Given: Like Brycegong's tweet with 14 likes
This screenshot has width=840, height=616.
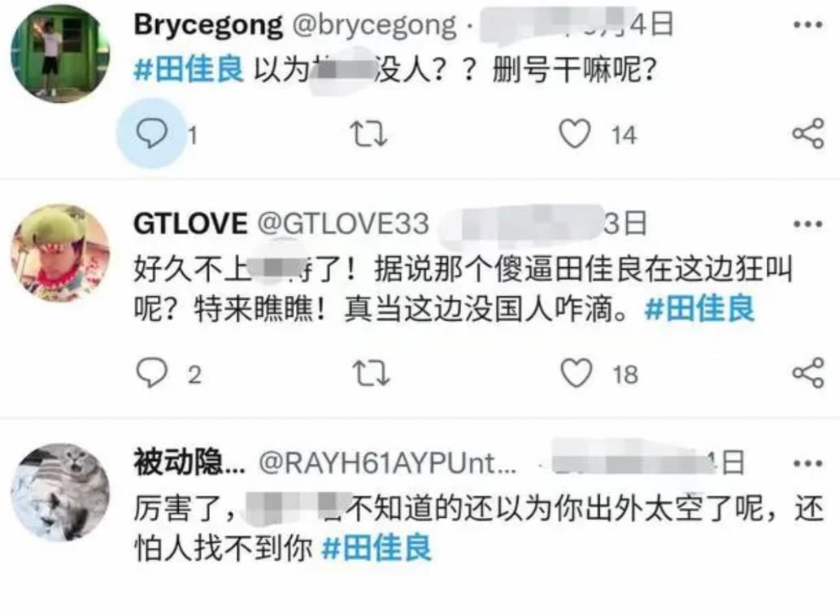Looking at the screenshot, I should coord(575,134).
